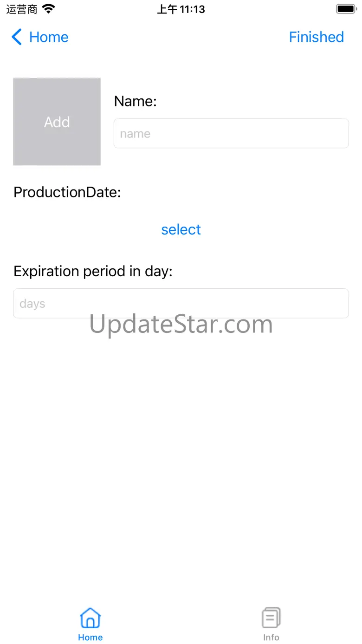Tap the carrier name in status bar
Viewport: 362px width, 644px height.
pyautogui.click(x=22, y=9)
